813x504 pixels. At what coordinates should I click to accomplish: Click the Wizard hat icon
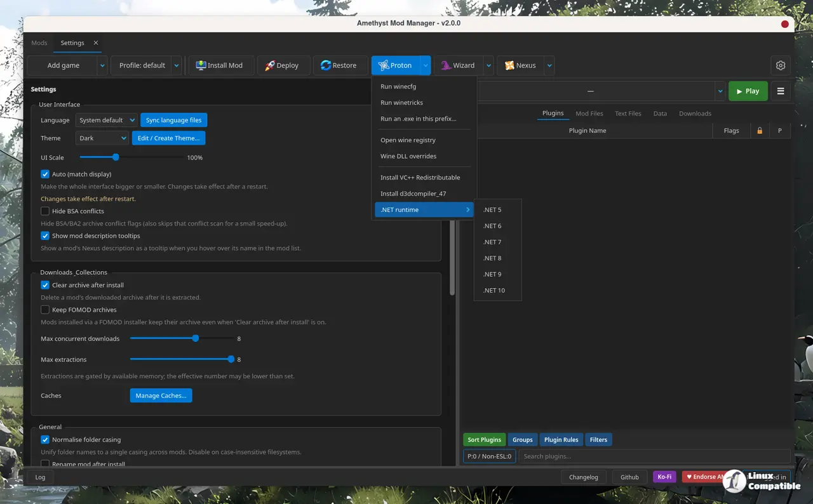coord(446,65)
